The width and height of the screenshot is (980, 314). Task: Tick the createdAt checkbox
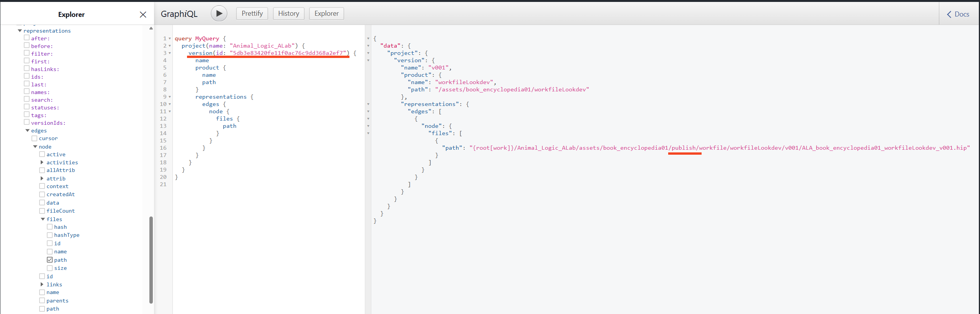pyautogui.click(x=42, y=194)
